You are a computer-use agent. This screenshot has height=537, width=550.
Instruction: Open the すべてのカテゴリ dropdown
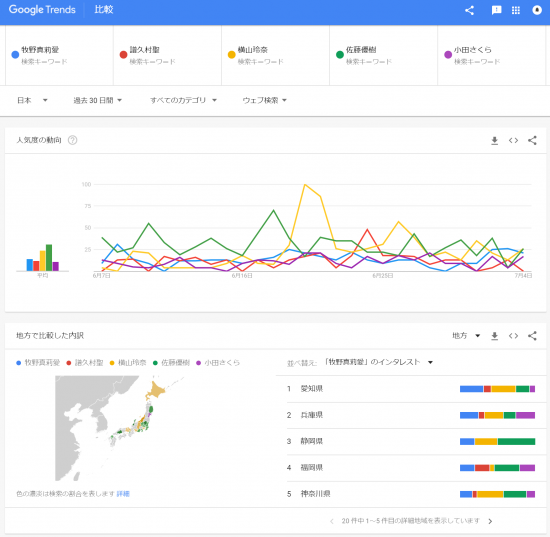(183, 100)
